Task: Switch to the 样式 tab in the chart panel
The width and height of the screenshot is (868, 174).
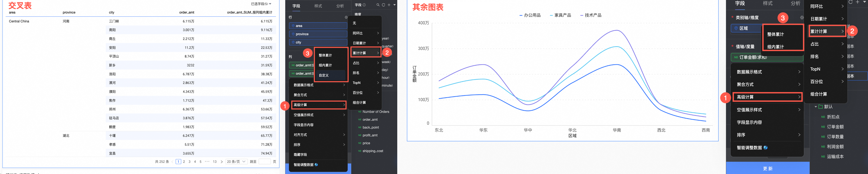Action: 768,3
